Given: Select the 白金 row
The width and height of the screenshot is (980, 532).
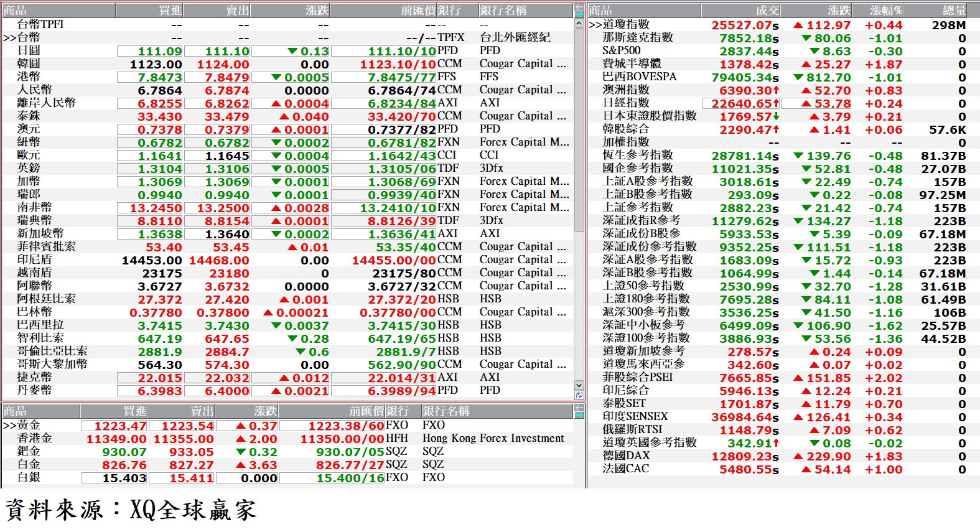Looking at the screenshot, I should click(x=287, y=464).
